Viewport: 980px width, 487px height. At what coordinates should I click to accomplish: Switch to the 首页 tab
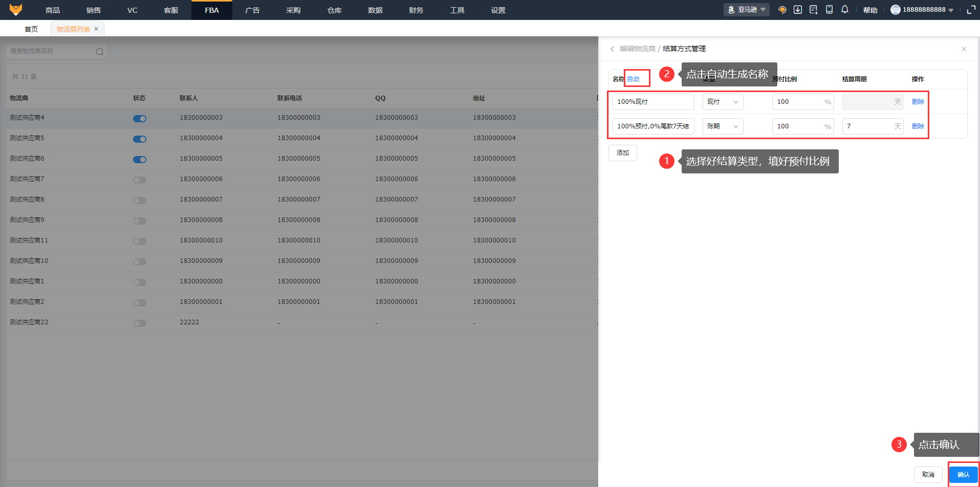[31, 29]
